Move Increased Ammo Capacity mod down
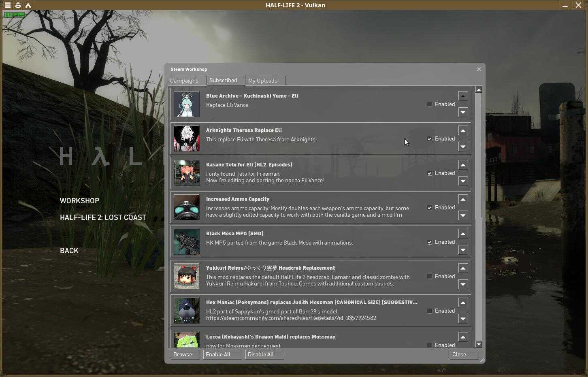 click(463, 215)
